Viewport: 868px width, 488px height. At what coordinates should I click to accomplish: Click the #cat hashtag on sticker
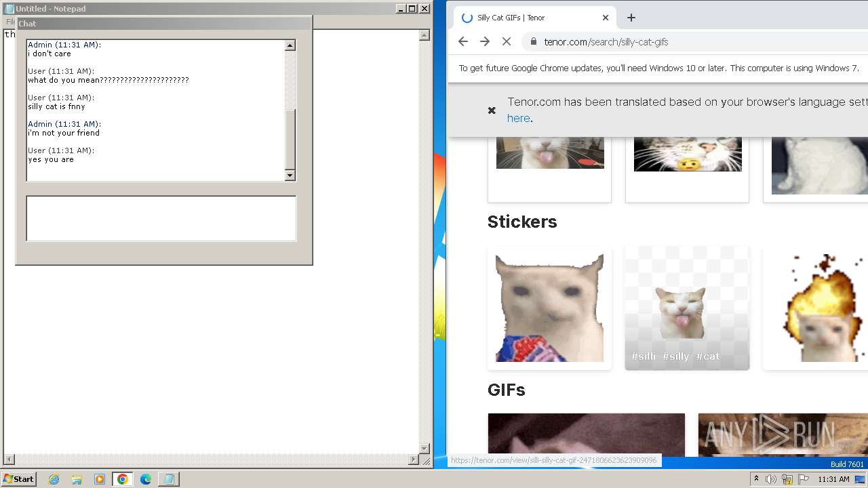tap(708, 357)
